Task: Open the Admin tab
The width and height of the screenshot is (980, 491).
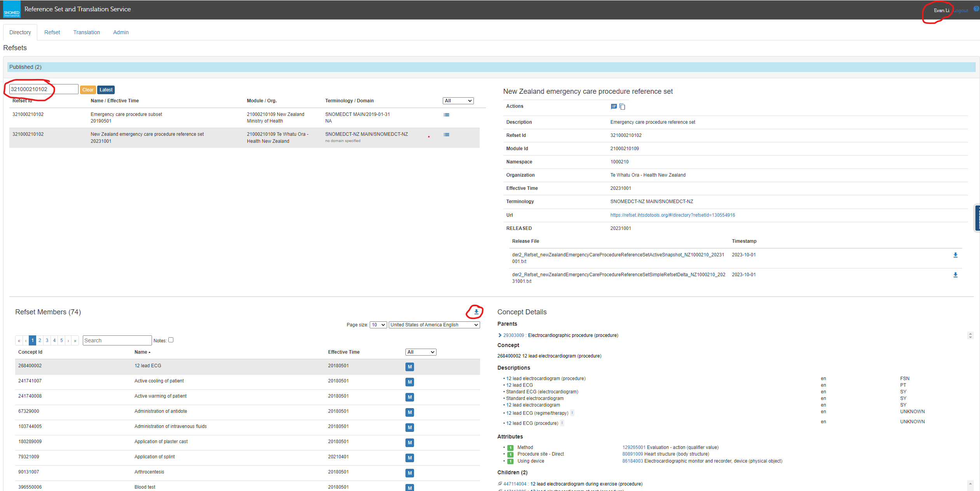Action: pos(121,32)
